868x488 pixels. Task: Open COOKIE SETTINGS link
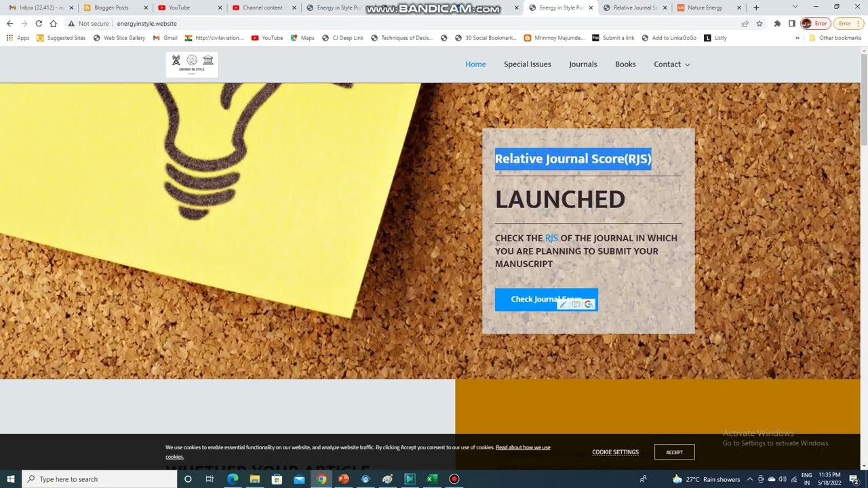pyautogui.click(x=615, y=452)
